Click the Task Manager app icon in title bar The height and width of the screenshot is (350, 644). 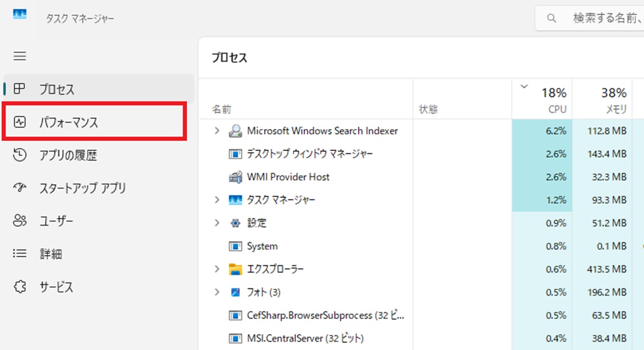pos(20,14)
